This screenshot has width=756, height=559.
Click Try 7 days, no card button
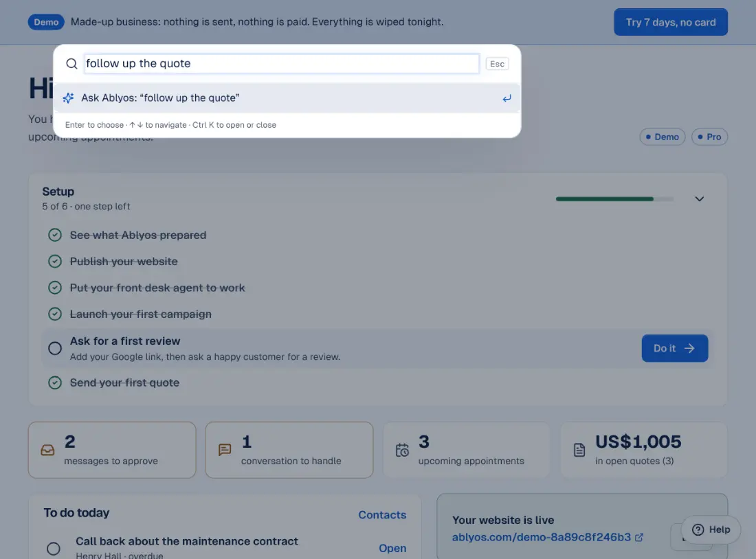tap(671, 22)
